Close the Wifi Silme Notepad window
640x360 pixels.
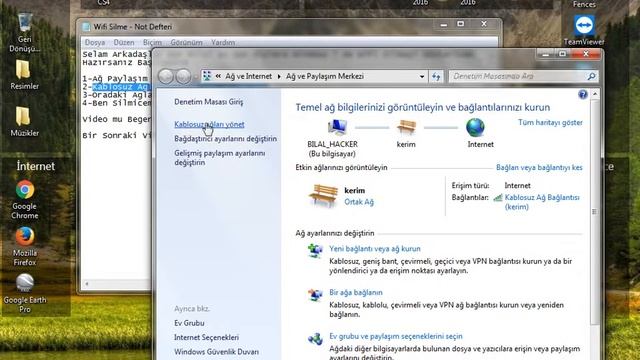pyautogui.click(x=484, y=24)
